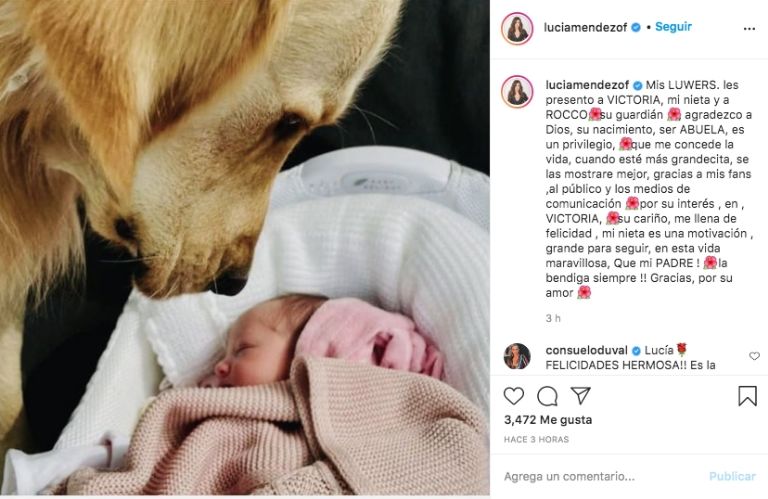
Task: Open consueloduval username link
Action: tap(586, 350)
